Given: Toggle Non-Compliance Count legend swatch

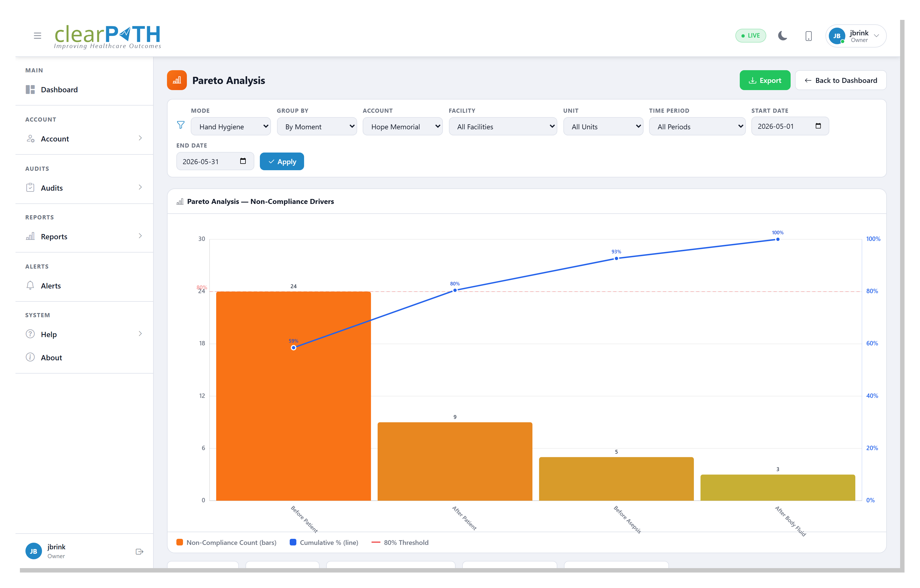Looking at the screenshot, I should pos(180,543).
